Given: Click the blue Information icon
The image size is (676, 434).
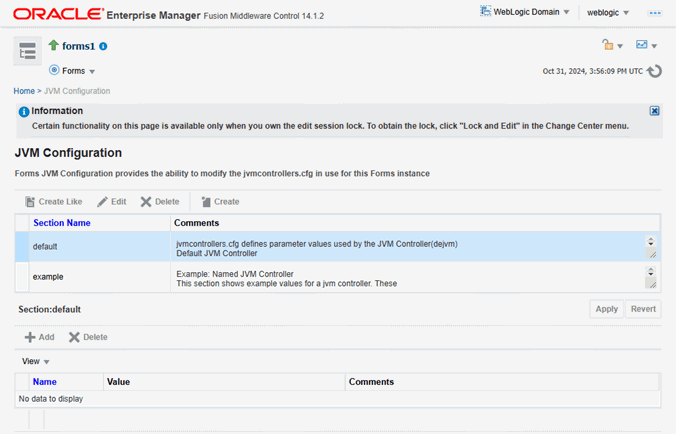Looking at the screenshot, I should pyautogui.click(x=24, y=112).
